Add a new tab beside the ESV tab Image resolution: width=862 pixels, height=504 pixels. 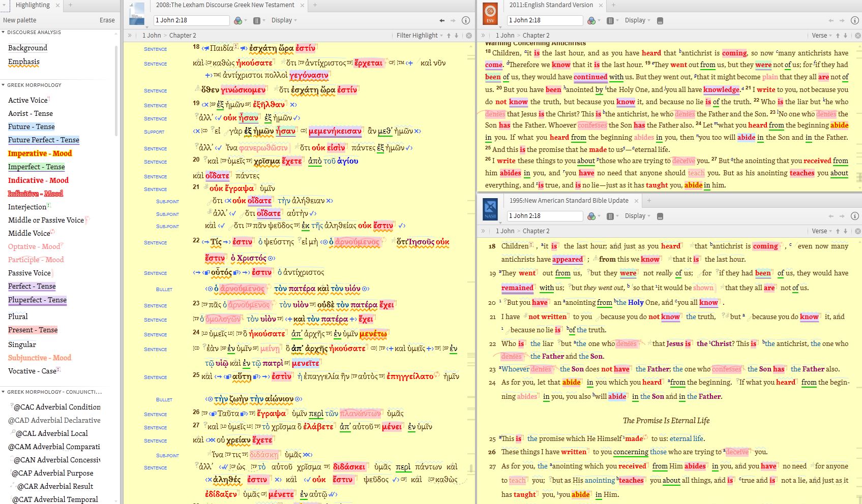point(613,5)
